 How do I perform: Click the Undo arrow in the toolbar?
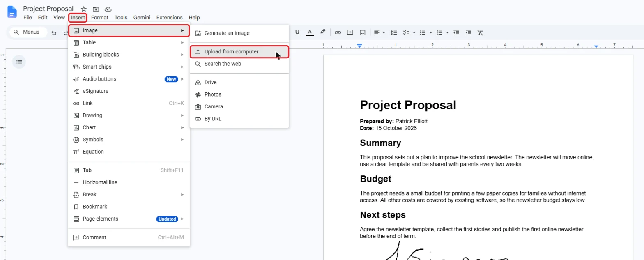tap(54, 32)
